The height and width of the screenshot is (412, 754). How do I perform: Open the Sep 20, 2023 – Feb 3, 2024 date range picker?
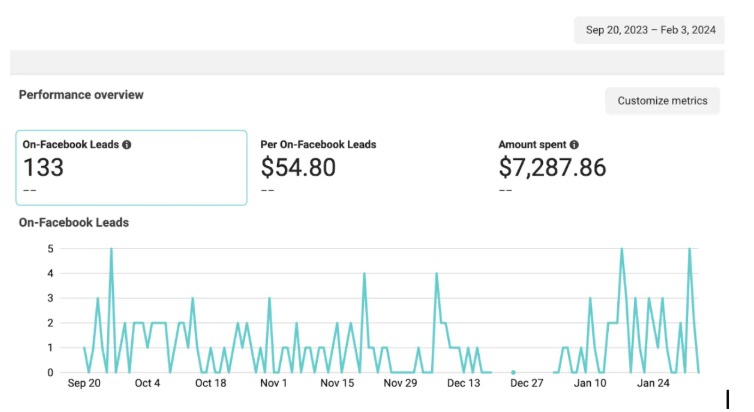[x=649, y=30]
